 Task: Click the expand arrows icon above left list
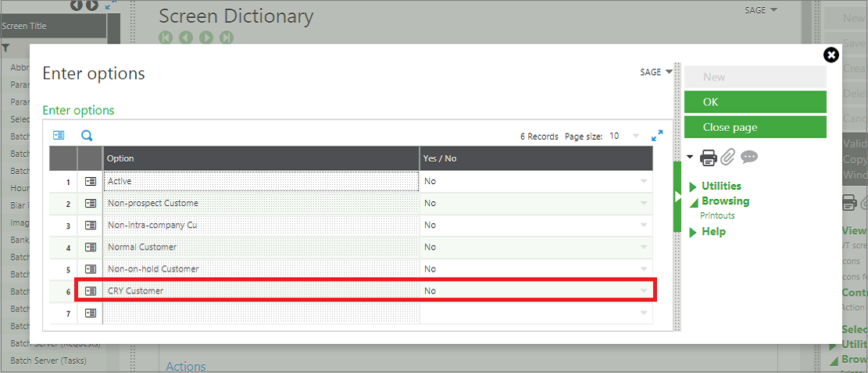[x=111, y=5]
